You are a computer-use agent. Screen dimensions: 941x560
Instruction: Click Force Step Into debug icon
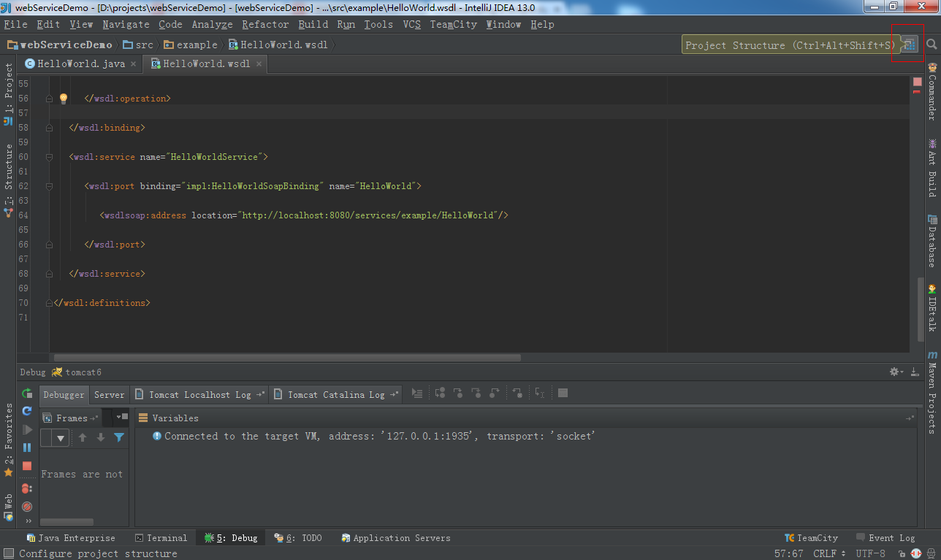click(x=476, y=394)
